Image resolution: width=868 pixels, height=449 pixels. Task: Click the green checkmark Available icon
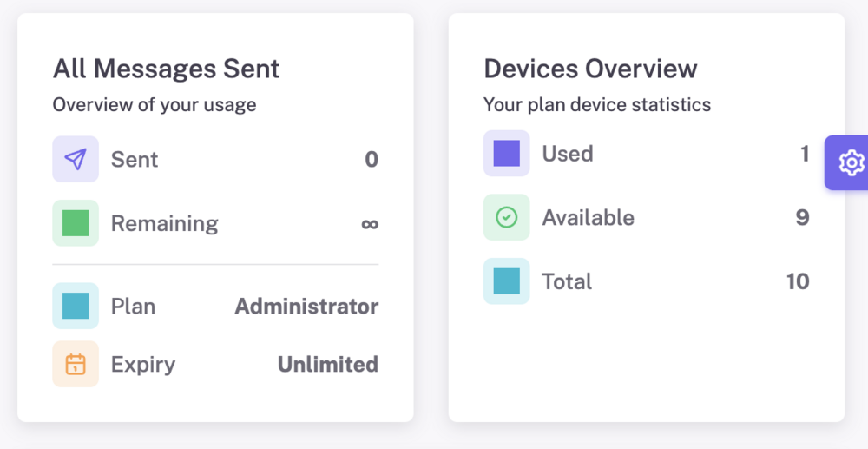point(507,217)
